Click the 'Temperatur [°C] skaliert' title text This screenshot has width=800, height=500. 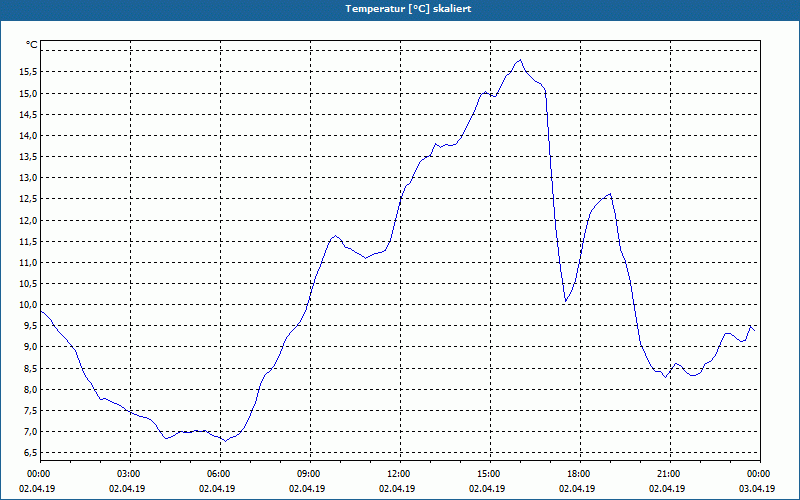408,9
